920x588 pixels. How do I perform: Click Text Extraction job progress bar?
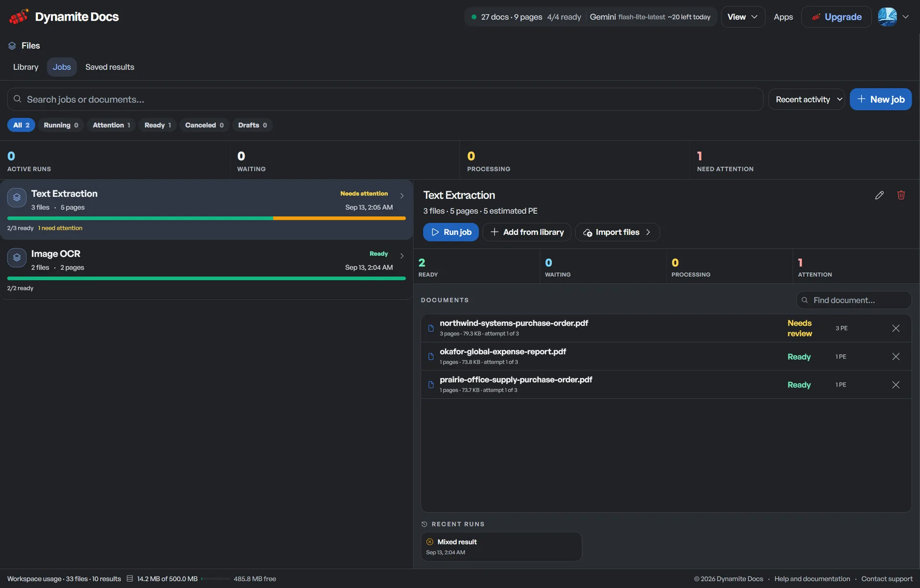point(207,218)
